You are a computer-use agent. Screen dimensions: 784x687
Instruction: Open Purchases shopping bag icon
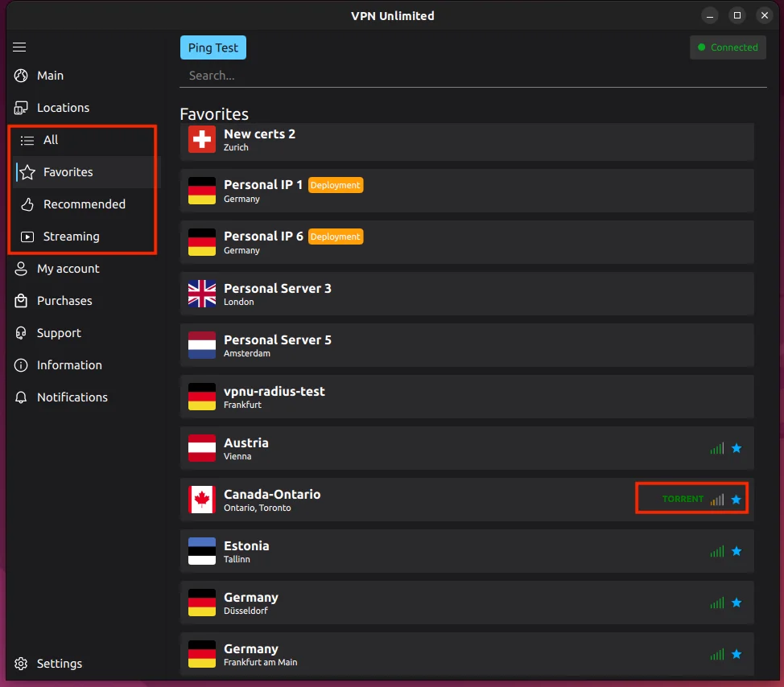[x=21, y=301]
